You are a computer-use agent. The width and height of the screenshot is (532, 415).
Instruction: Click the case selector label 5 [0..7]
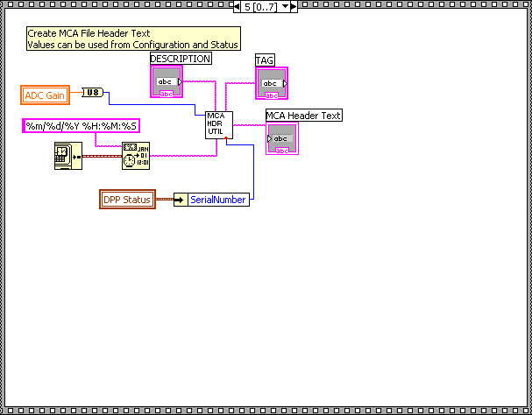[x=260, y=7]
